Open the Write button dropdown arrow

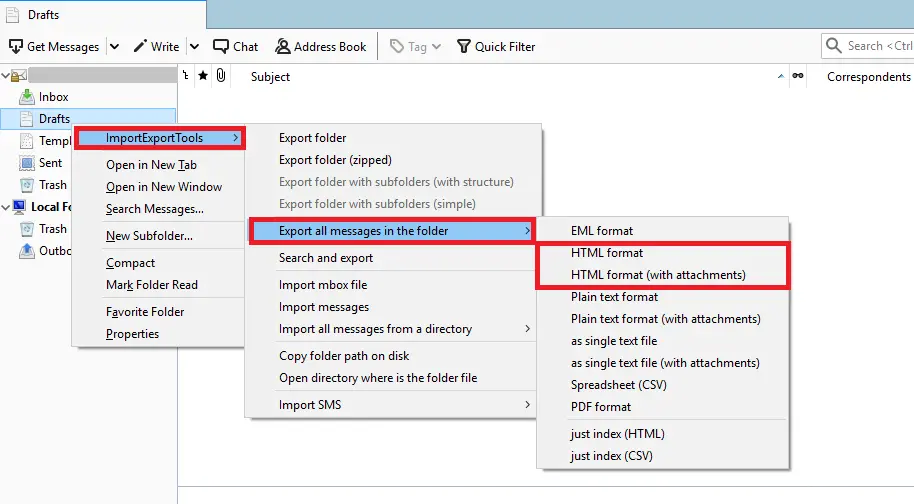tap(194, 46)
